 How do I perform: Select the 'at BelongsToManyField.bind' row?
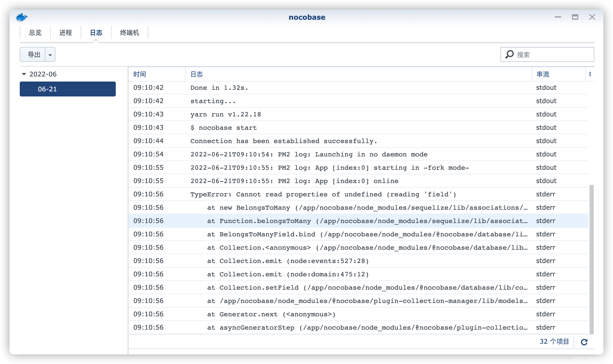[359, 234]
